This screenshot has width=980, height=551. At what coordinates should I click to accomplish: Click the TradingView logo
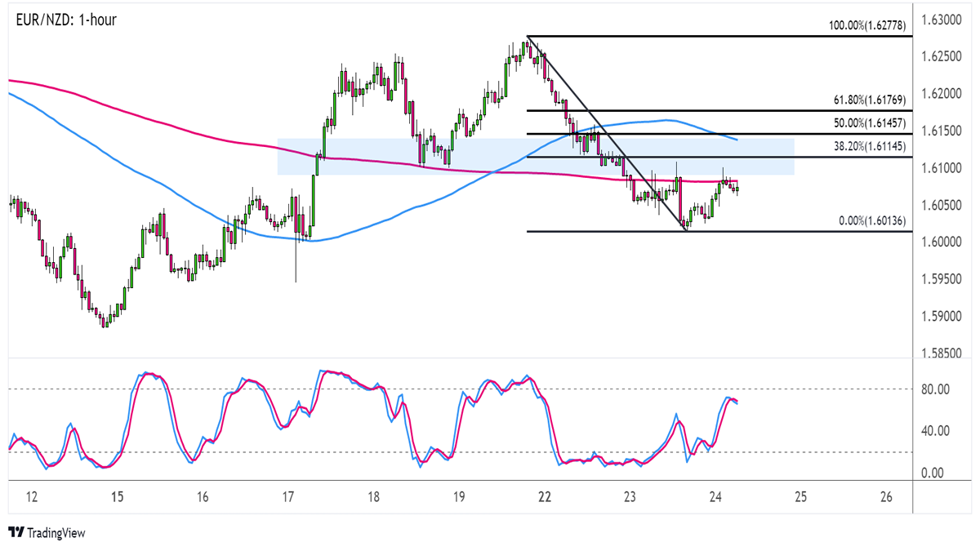[x=47, y=532]
